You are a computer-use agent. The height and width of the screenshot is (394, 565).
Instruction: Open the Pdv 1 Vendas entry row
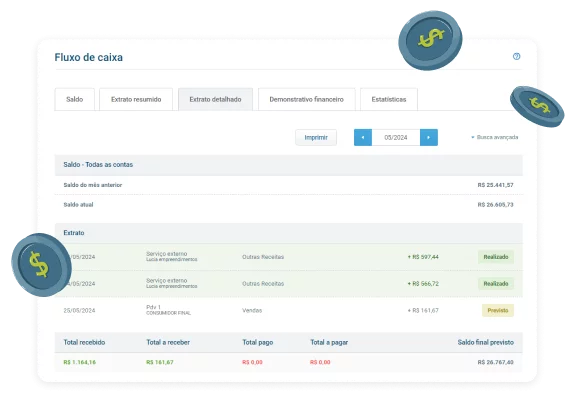coord(289,310)
